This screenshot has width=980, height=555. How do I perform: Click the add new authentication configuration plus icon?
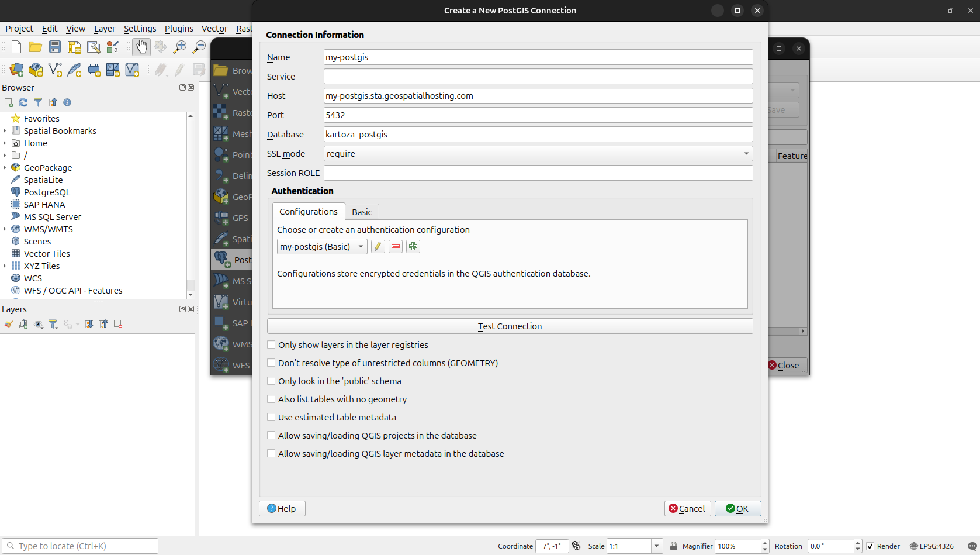coord(413,247)
